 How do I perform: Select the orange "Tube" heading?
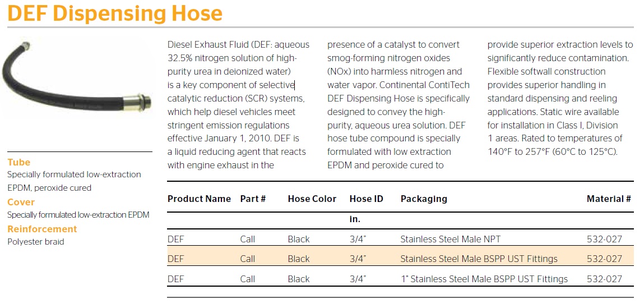[19, 162]
